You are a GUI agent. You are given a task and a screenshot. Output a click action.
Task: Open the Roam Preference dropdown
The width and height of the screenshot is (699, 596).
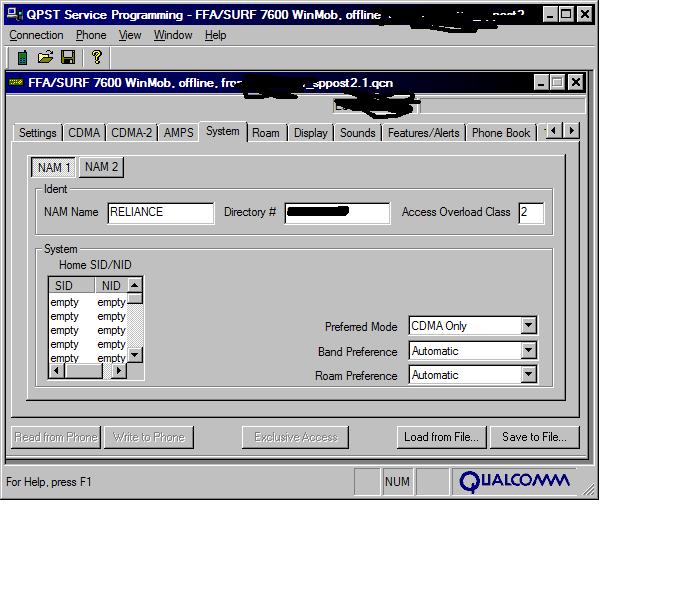[x=528, y=375]
